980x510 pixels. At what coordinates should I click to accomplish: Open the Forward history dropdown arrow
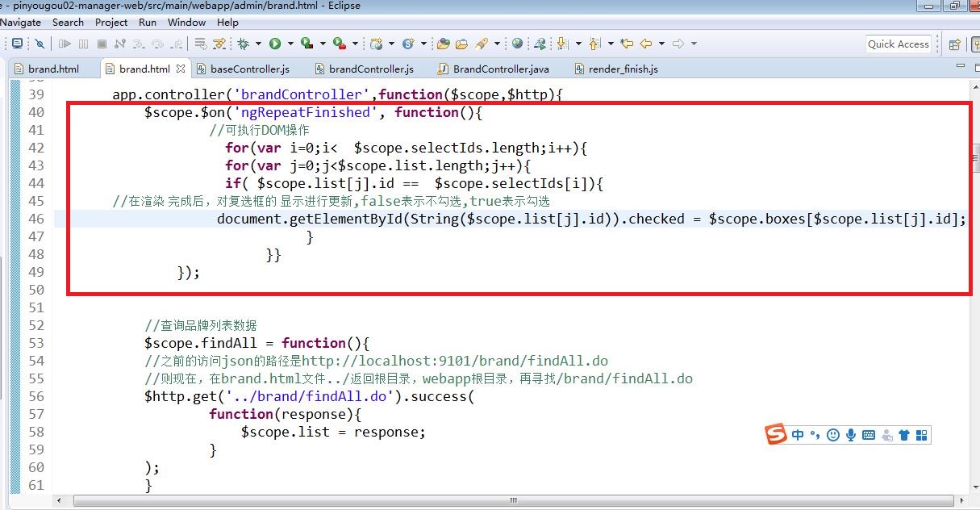pos(694,44)
